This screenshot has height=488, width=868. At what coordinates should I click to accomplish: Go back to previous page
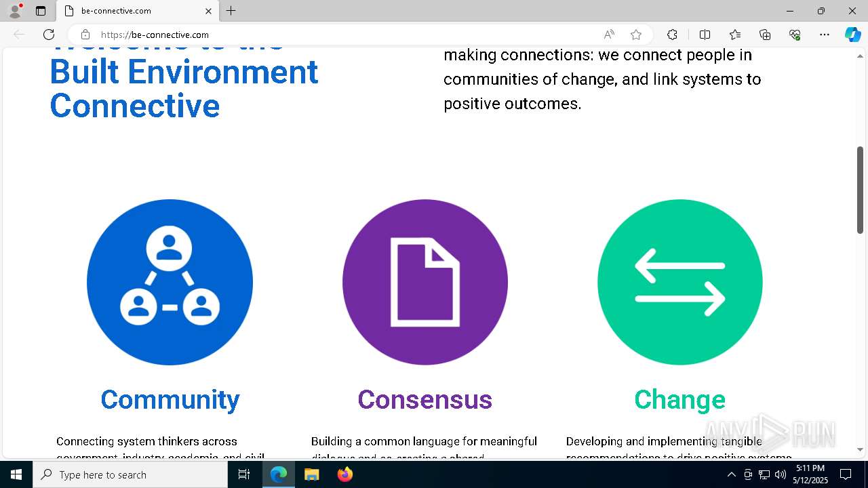(x=19, y=35)
